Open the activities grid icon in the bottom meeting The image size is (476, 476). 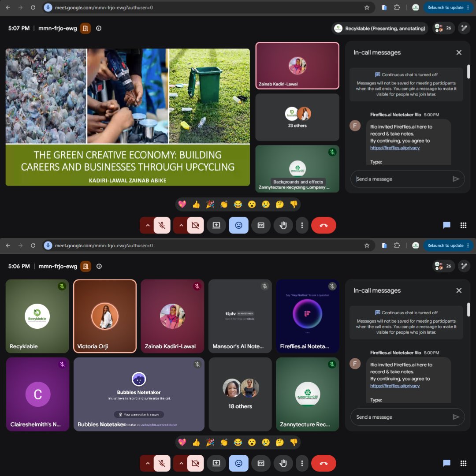(x=463, y=463)
